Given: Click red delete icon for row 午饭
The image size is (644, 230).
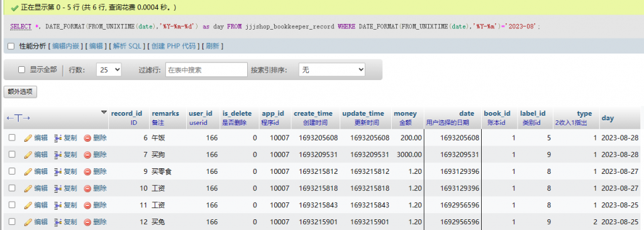Looking at the screenshot, I should pyautogui.click(x=87, y=138).
